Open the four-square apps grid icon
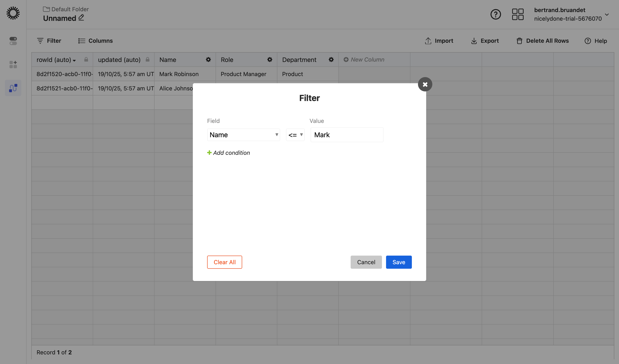Image resolution: width=619 pixels, height=364 pixels. (x=518, y=14)
